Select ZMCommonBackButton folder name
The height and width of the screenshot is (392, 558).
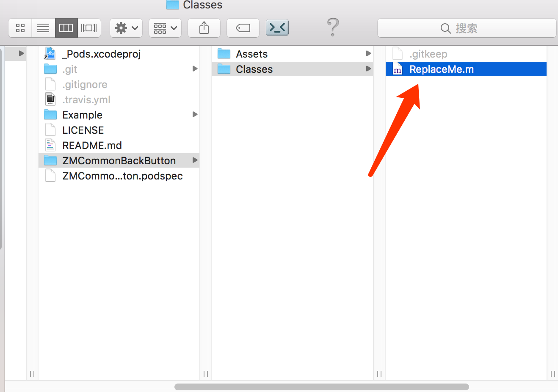119,160
